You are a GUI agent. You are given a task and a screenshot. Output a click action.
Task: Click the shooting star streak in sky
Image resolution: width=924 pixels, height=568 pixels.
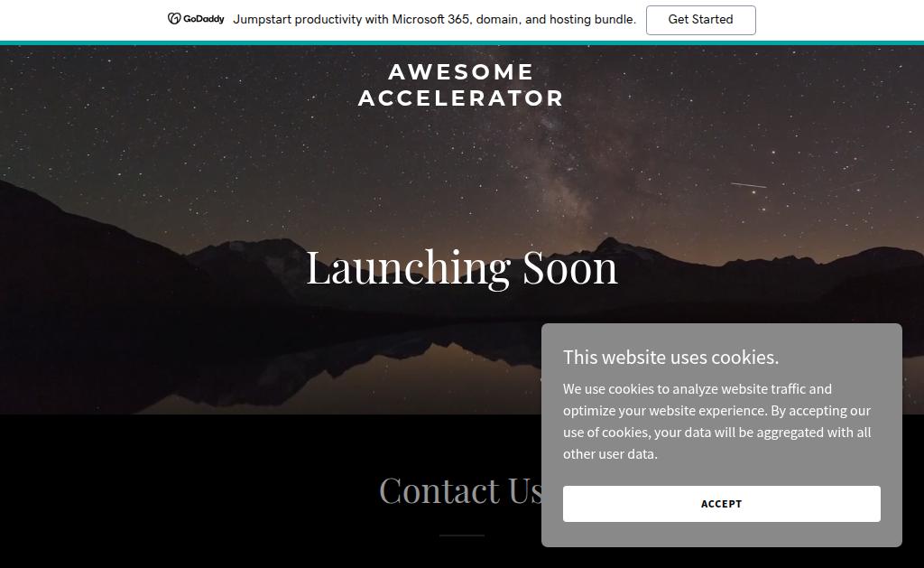[x=748, y=185]
